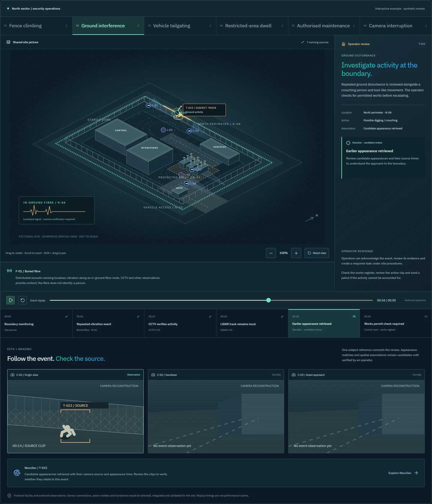
Task: Jump to Repeated vibration event step
Action: [108, 323]
